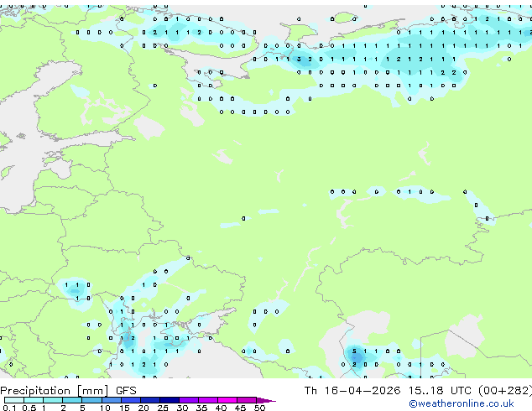The image size is (532, 411).
Task: Click the forecast offset '(00+282)' text
Action: 505,391
